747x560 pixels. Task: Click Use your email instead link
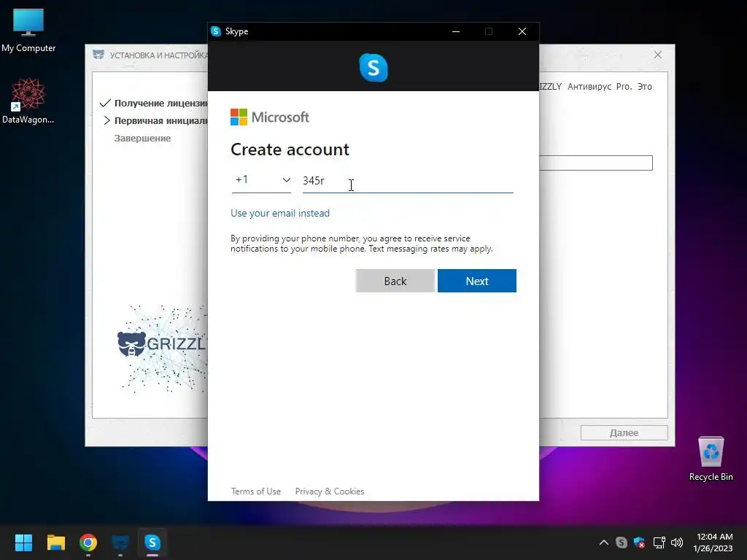[x=280, y=214]
